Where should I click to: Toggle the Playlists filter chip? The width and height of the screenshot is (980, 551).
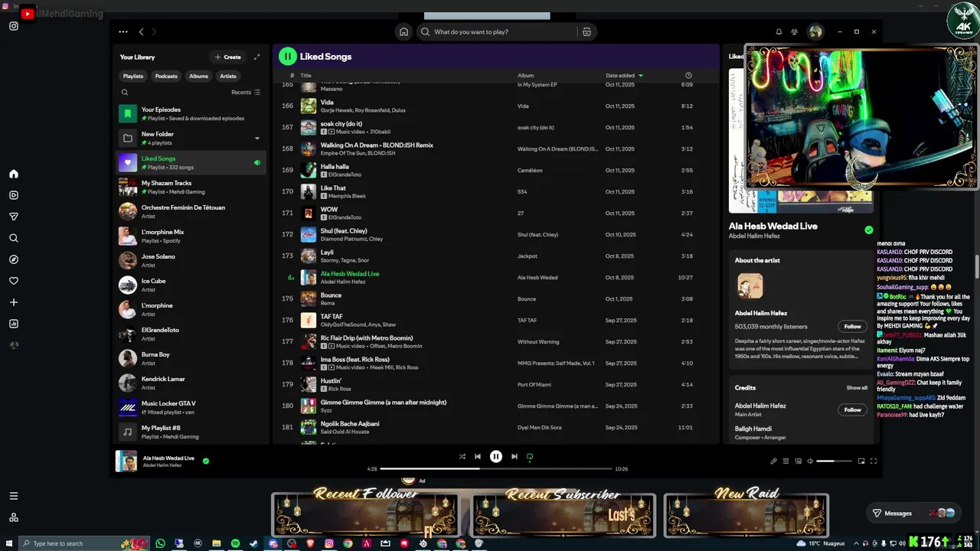(x=133, y=76)
